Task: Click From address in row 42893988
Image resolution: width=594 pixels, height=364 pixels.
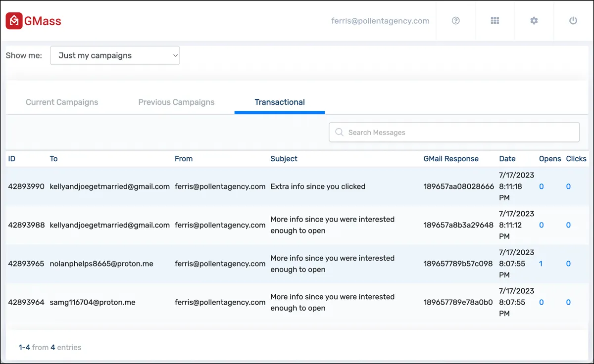Action: pyautogui.click(x=220, y=225)
